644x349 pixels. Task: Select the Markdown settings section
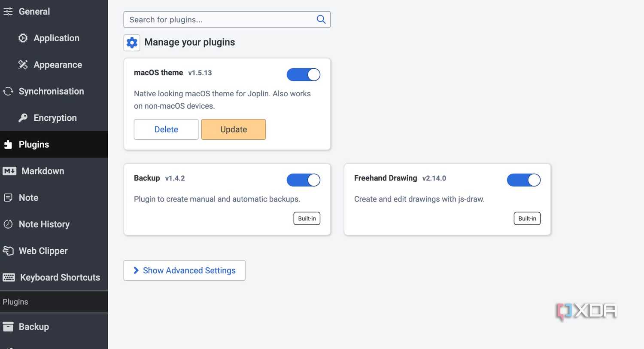coord(54,171)
